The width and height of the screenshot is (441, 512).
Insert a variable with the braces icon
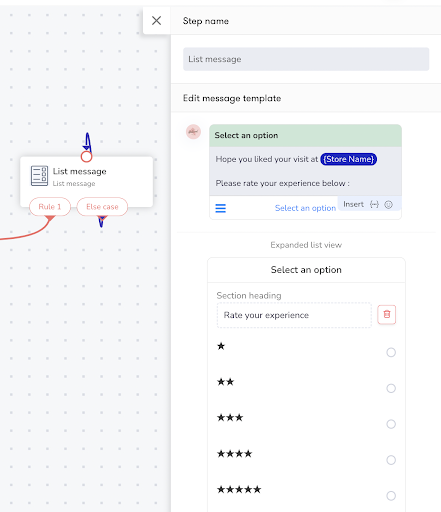click(x=374, y=204)
